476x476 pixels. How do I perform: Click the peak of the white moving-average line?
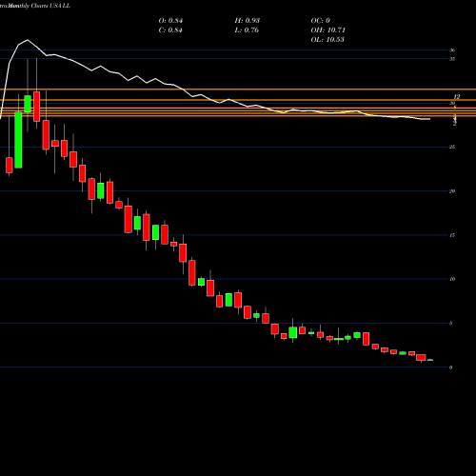pyautogui.click(x=28, y=40)
